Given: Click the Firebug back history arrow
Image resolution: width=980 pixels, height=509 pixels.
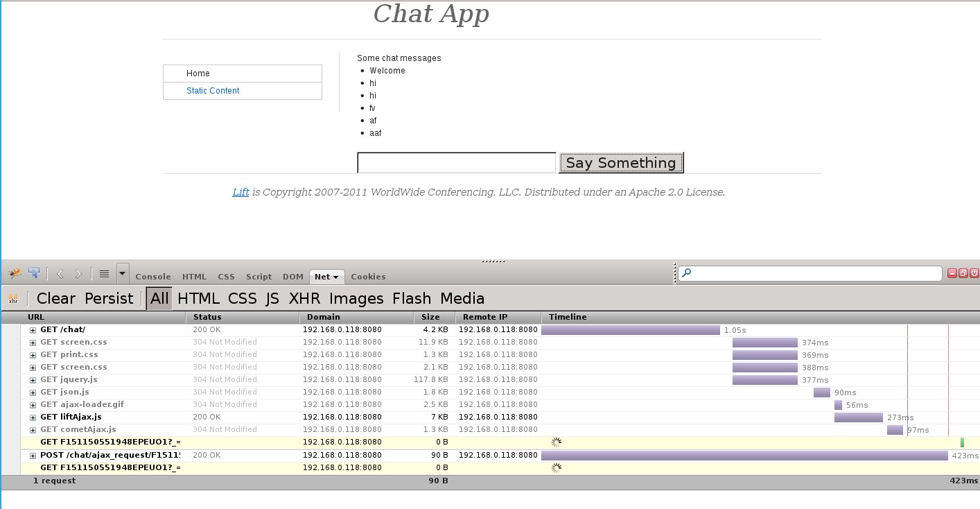Looking at the screenshot, I should point(60,274).
